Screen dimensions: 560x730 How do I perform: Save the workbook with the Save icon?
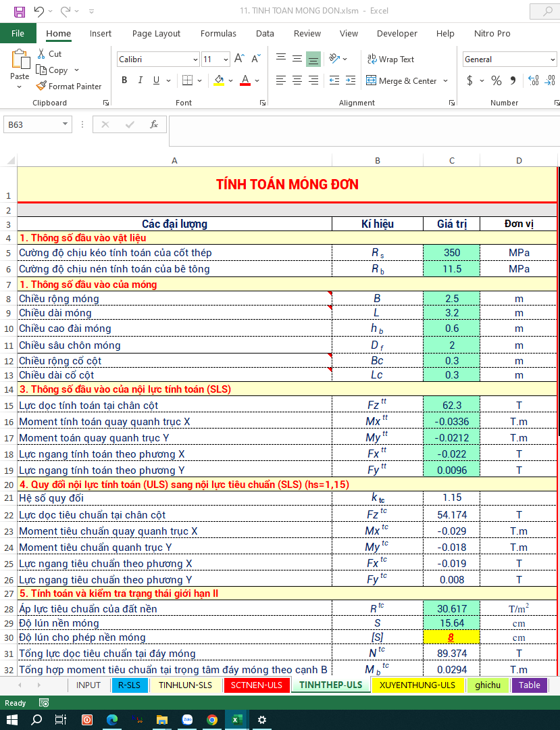point(20,11)
